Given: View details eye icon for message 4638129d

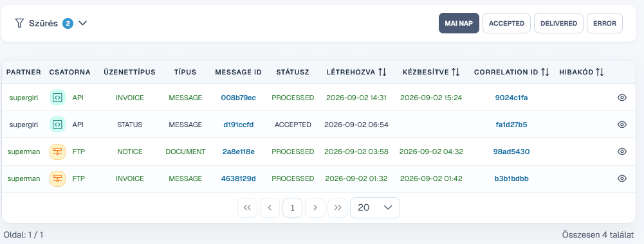Looking at the screenshot, I should [x=622, y=179].
